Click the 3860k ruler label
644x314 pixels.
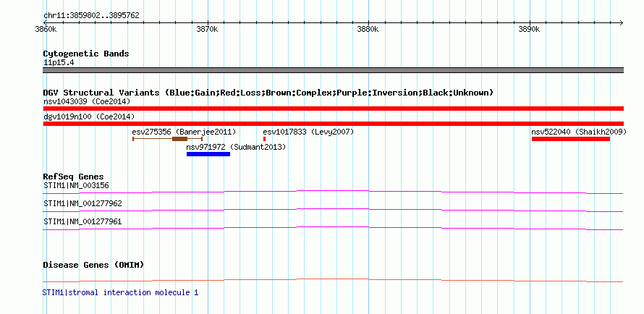pyautogui.click(x=46, y=30)
